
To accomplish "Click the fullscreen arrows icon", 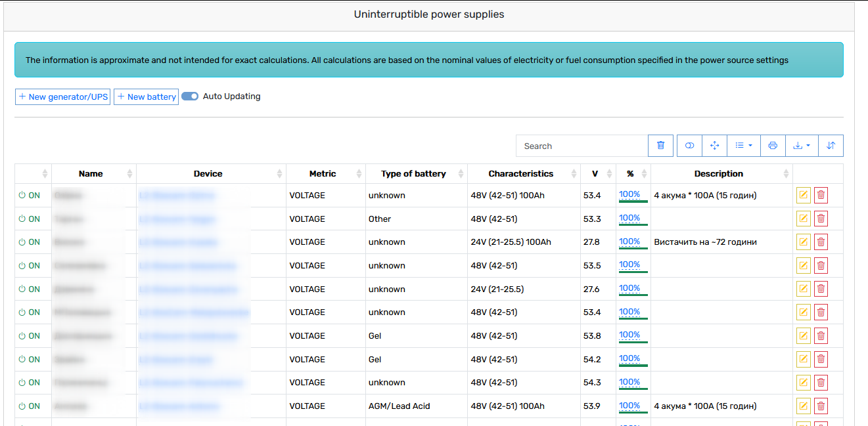I will click(714, 146).
